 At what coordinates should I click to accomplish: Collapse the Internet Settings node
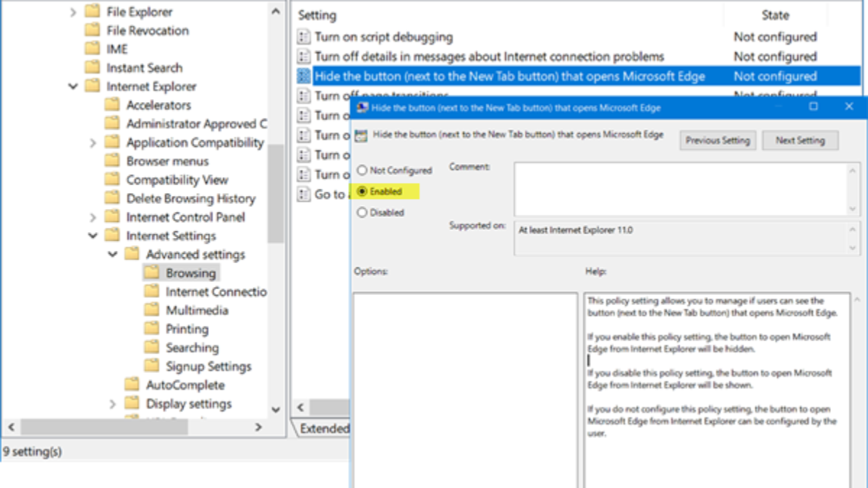point(93,236)
